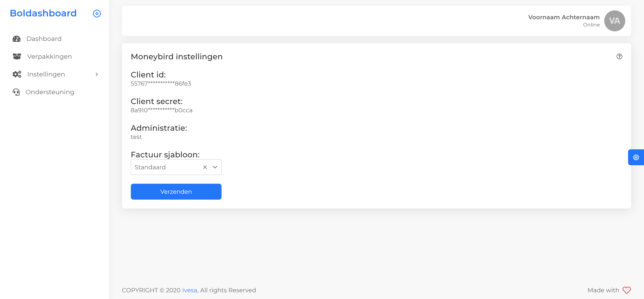Click the Factuur sjabloon select field
Image resolution: width=644 pixels, height=299 pixels.
pyautogui.click(x=165, y=167)
